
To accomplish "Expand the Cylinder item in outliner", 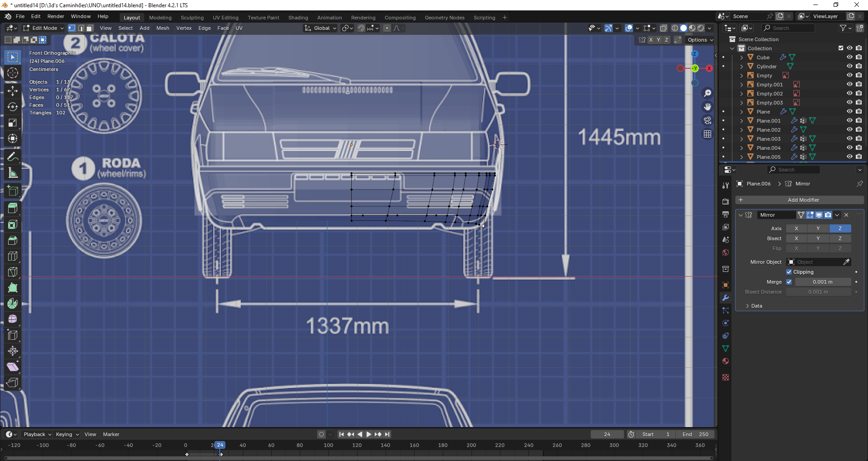I will click(x=741, y=67).
